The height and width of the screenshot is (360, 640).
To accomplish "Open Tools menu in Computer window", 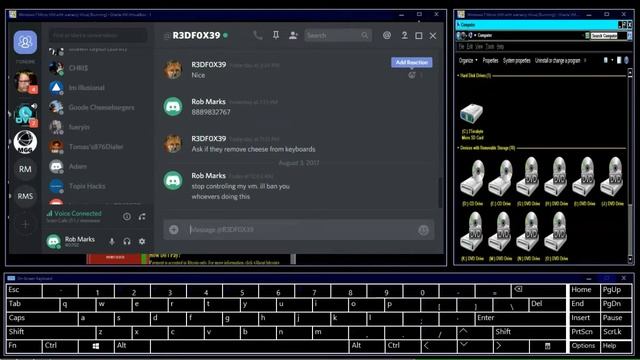I will pyautogui.click(x=490, y=47).
